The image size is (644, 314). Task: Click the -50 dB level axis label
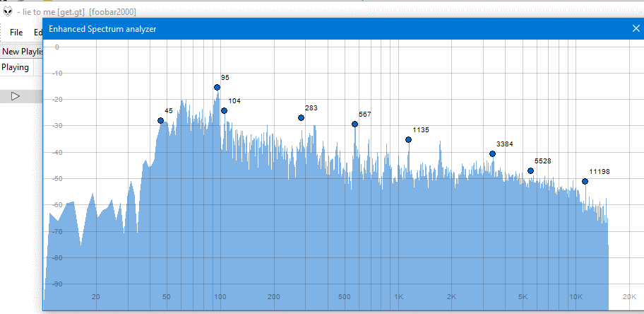[x=54, y=179]
